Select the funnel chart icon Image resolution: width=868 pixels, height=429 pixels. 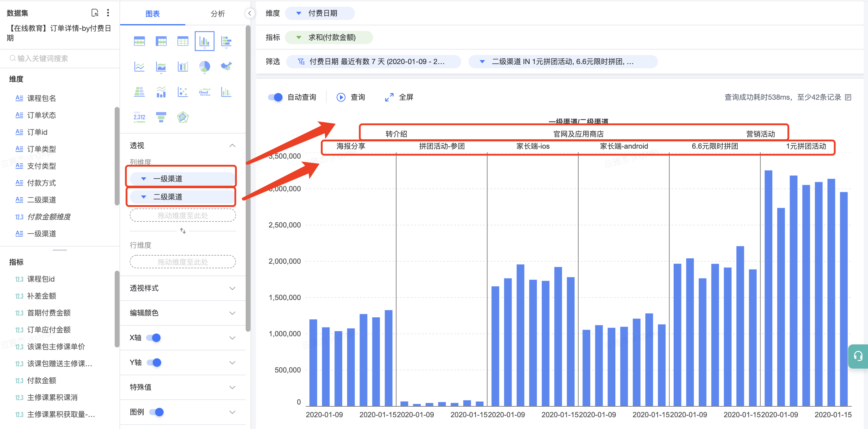(161, 117)
